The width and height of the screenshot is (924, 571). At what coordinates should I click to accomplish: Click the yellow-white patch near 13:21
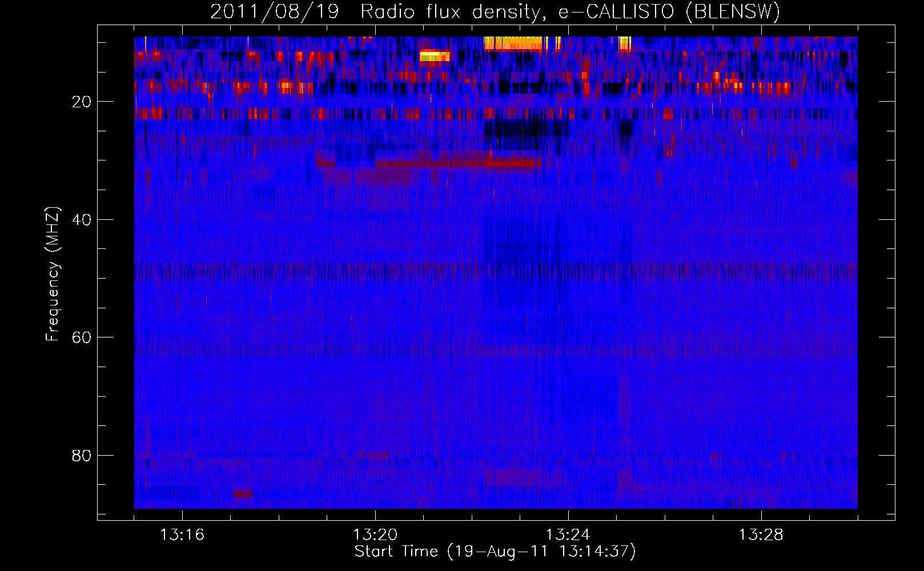tap(435, 56)
